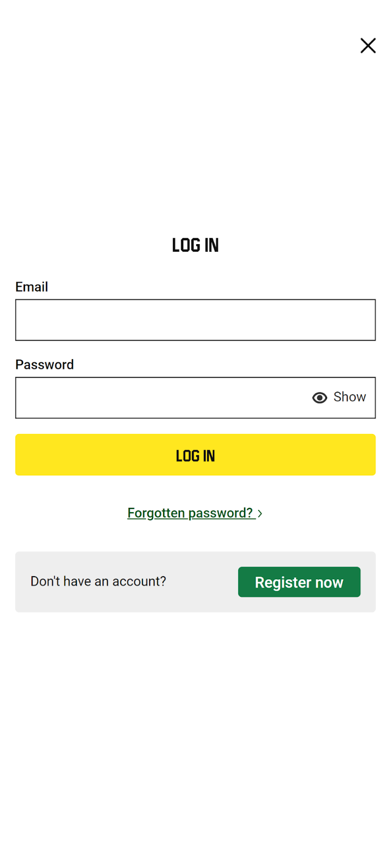Submit with the yellow LOG IN button
The height and width of the screenshot is (868, 391).
pyautogui.click(x=195, y=455)
